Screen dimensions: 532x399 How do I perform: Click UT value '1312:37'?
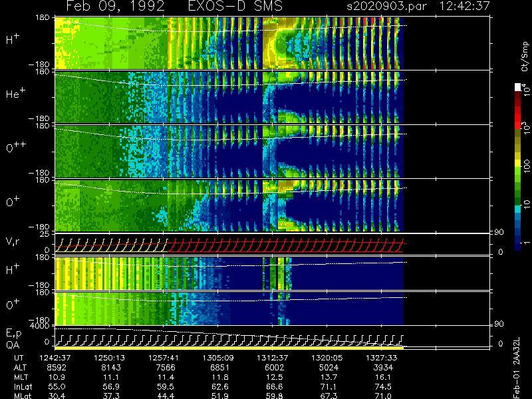[x=273, y=358]
